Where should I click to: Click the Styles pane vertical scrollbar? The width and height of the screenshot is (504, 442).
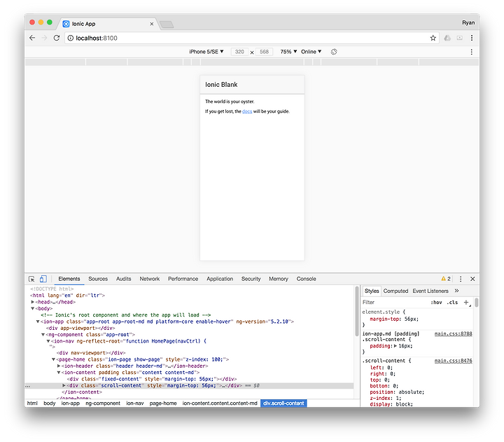[477, 303]
